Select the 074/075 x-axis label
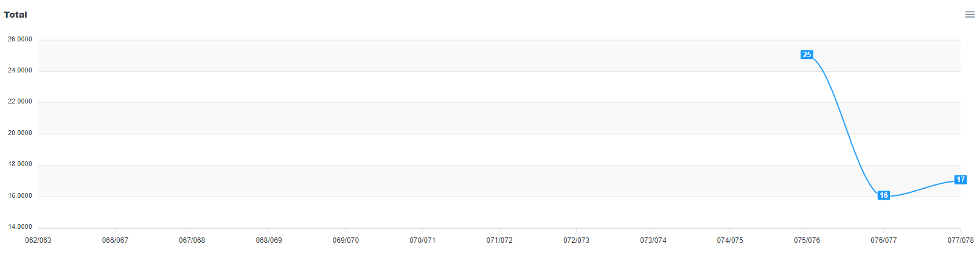Image resolution: width=980 pixels, height=266 pixels. pos(730,240)
